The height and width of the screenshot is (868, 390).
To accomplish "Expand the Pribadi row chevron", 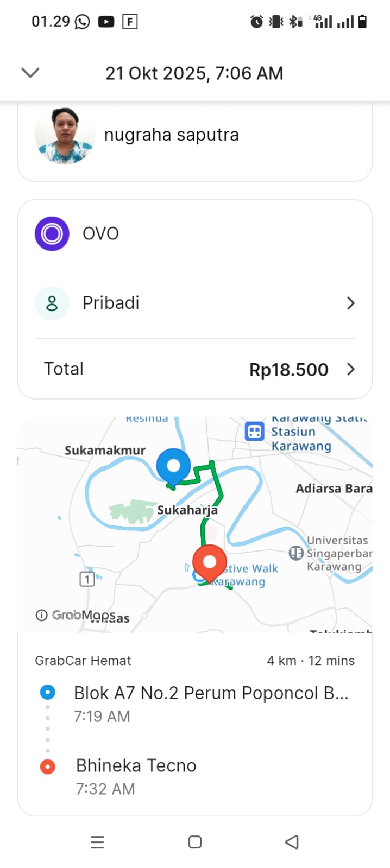I will click(x=350, y=303).
